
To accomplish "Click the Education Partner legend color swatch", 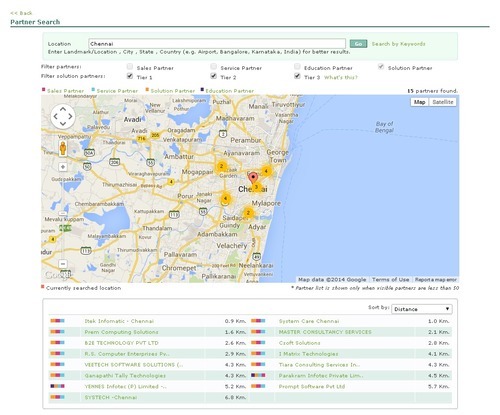I will pos(202,90).
